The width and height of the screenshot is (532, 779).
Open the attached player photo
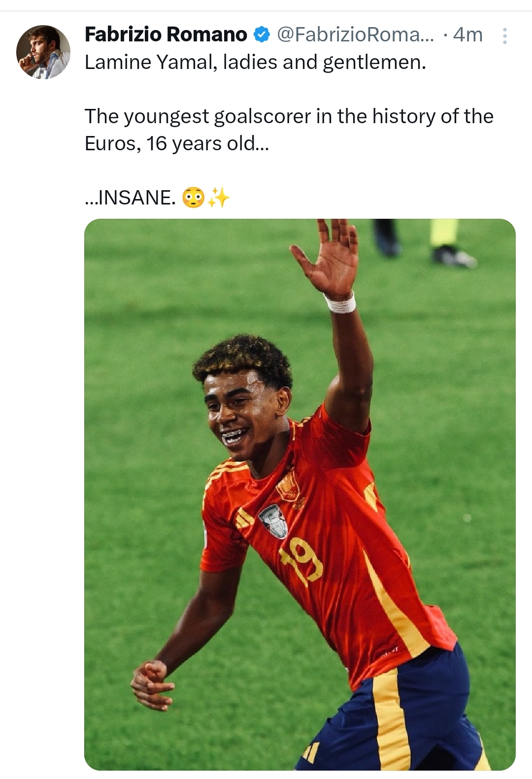[x=300, y=494]
